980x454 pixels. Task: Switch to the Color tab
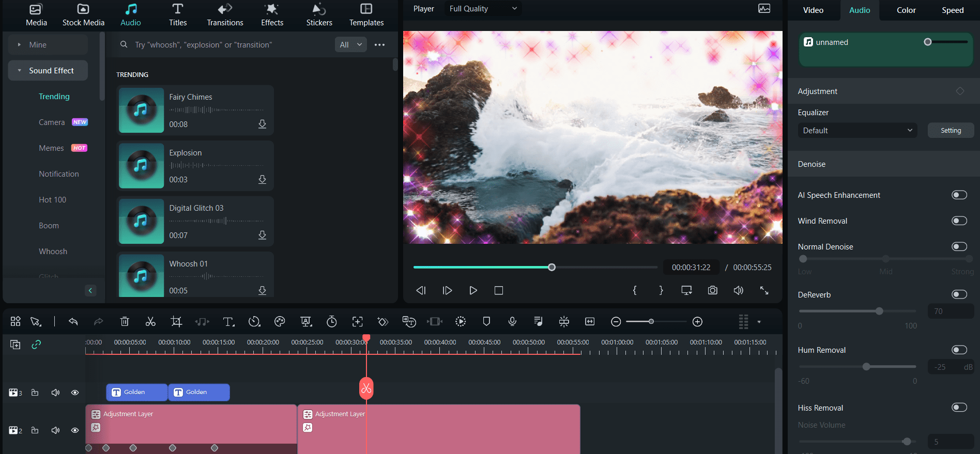(906, 10)
